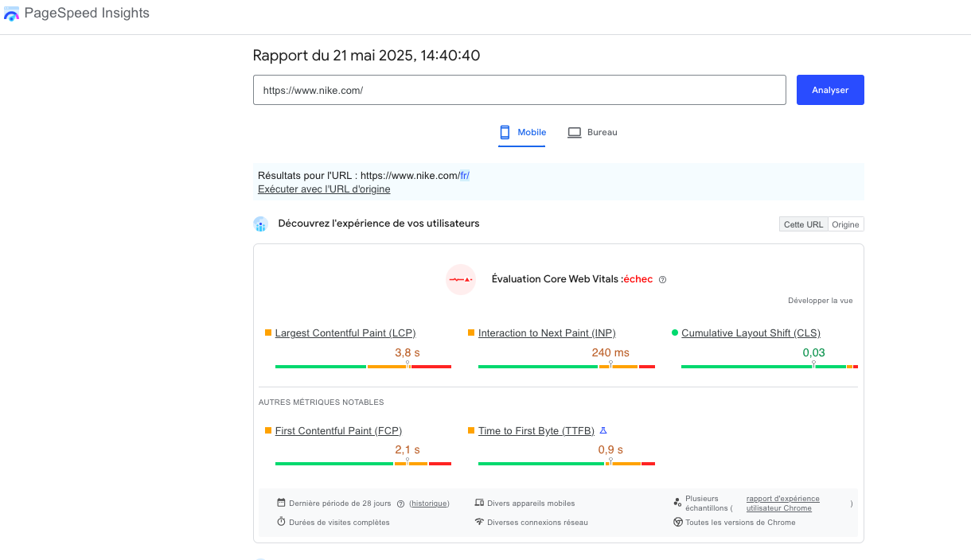
Task: Click the INP distribution bar
Action: click(x=567, y=366)
